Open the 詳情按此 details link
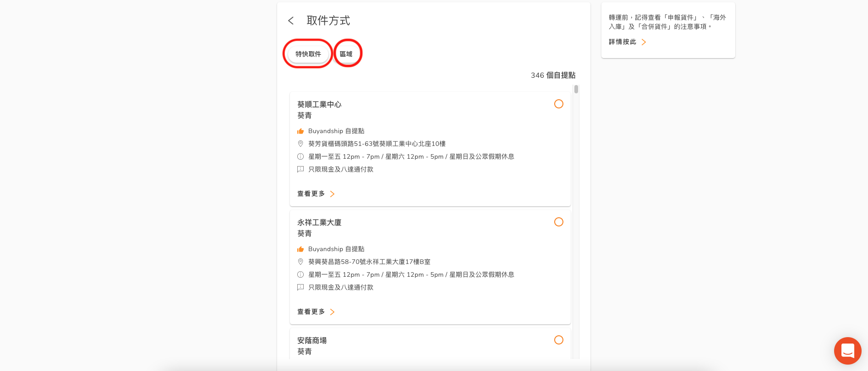 point(627,42)
